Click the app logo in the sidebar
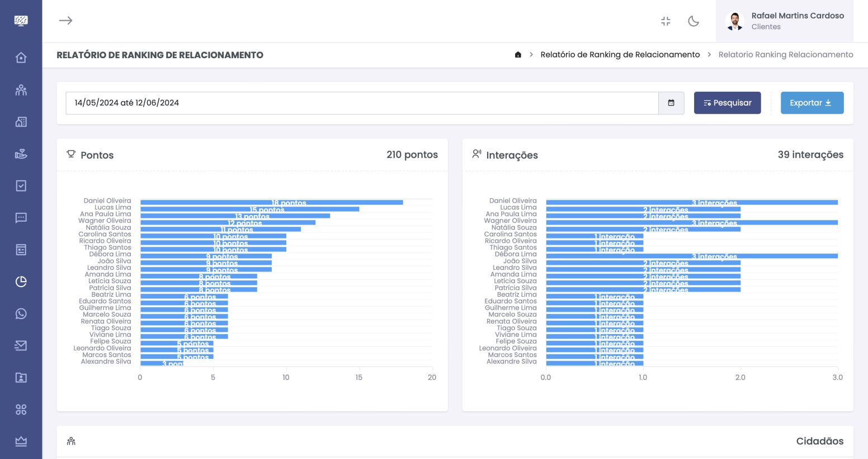 click(x=21, y=21)
